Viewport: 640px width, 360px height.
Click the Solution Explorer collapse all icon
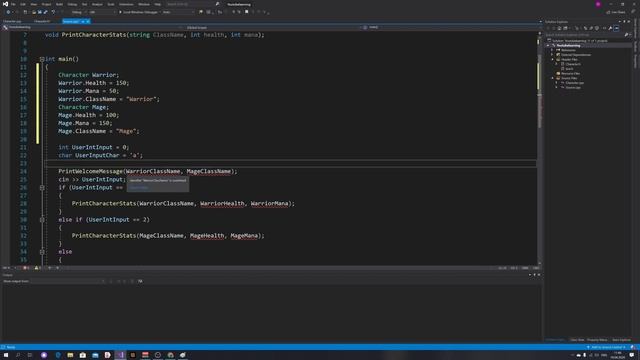(591, 28)
